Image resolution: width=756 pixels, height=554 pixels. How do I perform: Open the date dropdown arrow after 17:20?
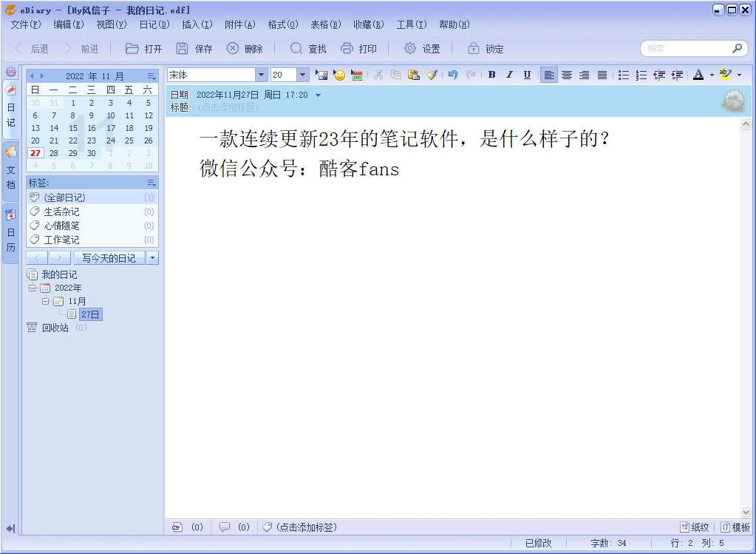click(x=319, y=95)
